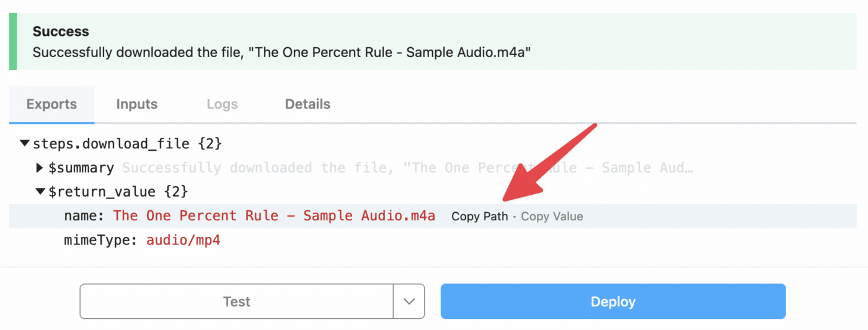Click Copy Path for the name field

[x=479, y=216]
